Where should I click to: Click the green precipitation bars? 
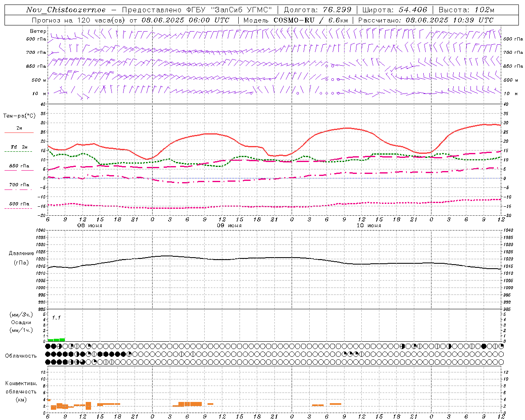[x=56, y=340]
